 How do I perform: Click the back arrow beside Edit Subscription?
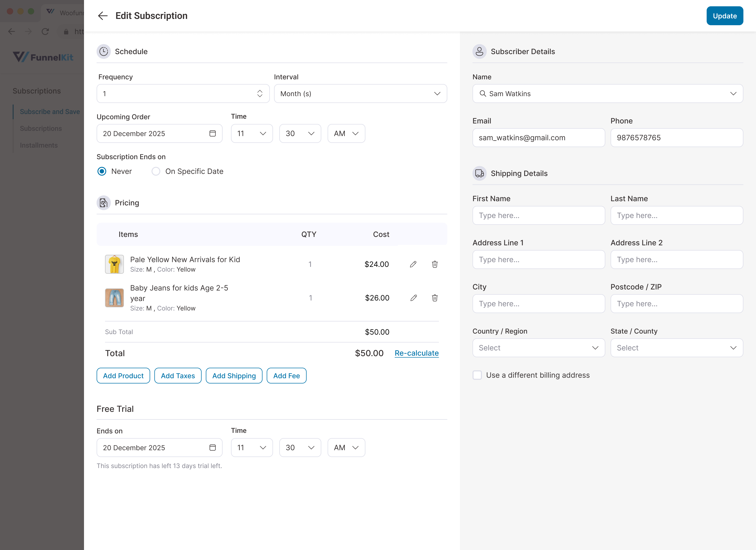(x=103, y=16)
